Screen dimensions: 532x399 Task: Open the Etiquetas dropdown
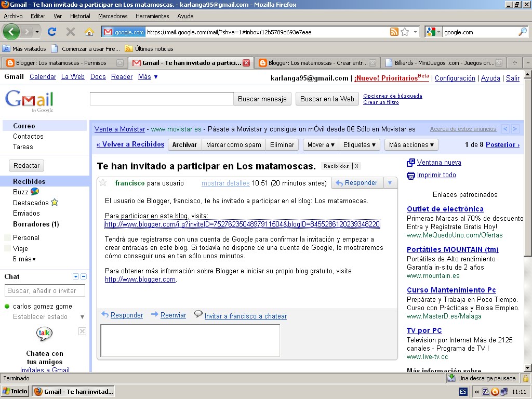click(360, 145)
